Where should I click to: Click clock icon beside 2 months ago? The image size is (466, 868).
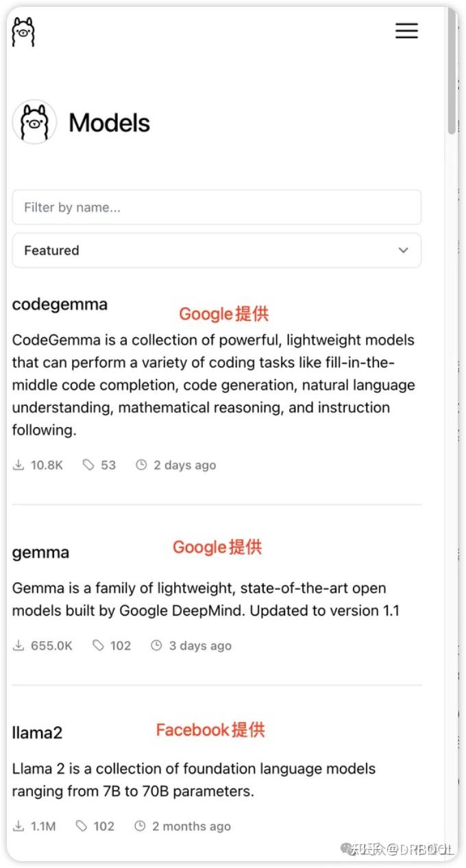point(140,826)
